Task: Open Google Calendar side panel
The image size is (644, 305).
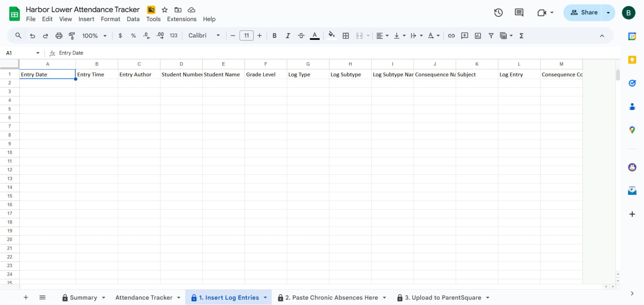Action: point(632,36)
